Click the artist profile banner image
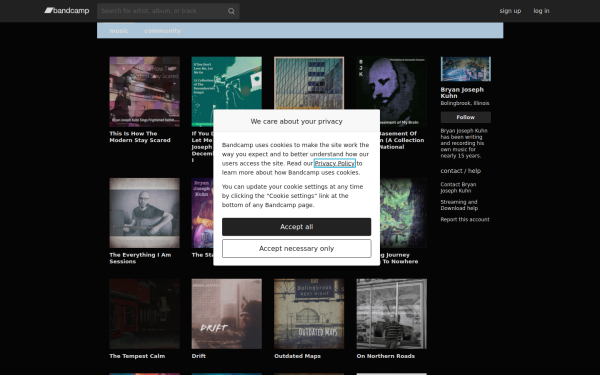The width and height of the screenshot is (600, 375). (x=465, y=69)
